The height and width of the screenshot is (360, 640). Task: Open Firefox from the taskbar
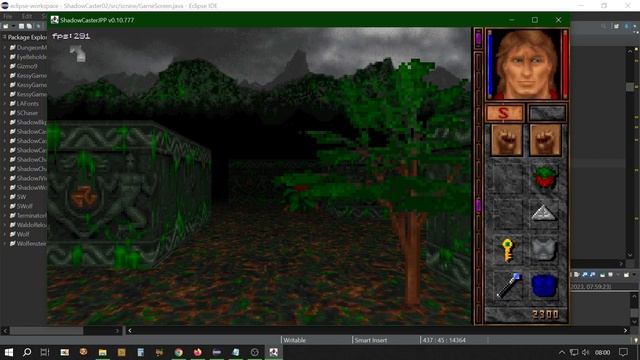[198, 352]
